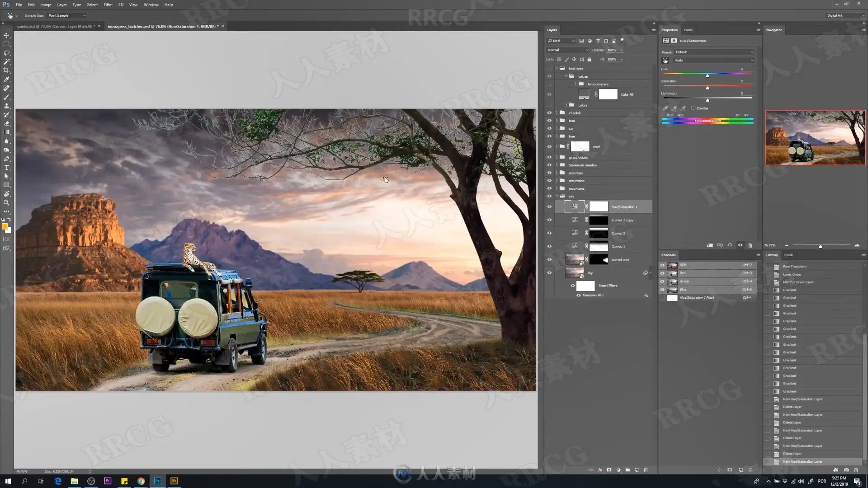This screenshot has width=868, height=488.
Task: Select the Move tool
Action: 6,35
